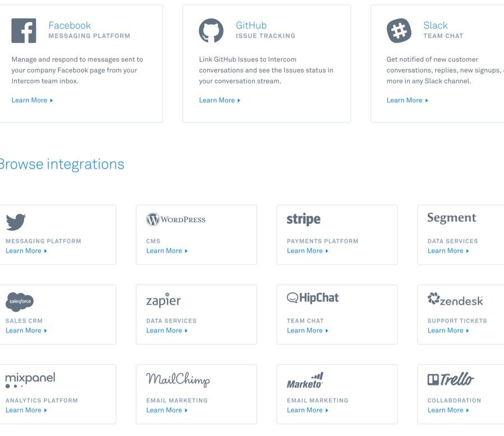Screen dimensions: 504x436
Task: Click the Segment logo
Action: 451,218
